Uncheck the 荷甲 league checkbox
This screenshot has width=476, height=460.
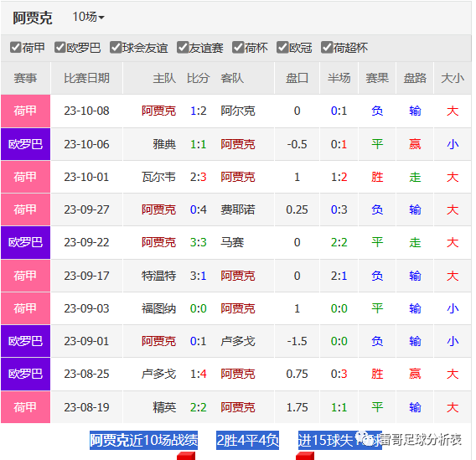point(15,47)
